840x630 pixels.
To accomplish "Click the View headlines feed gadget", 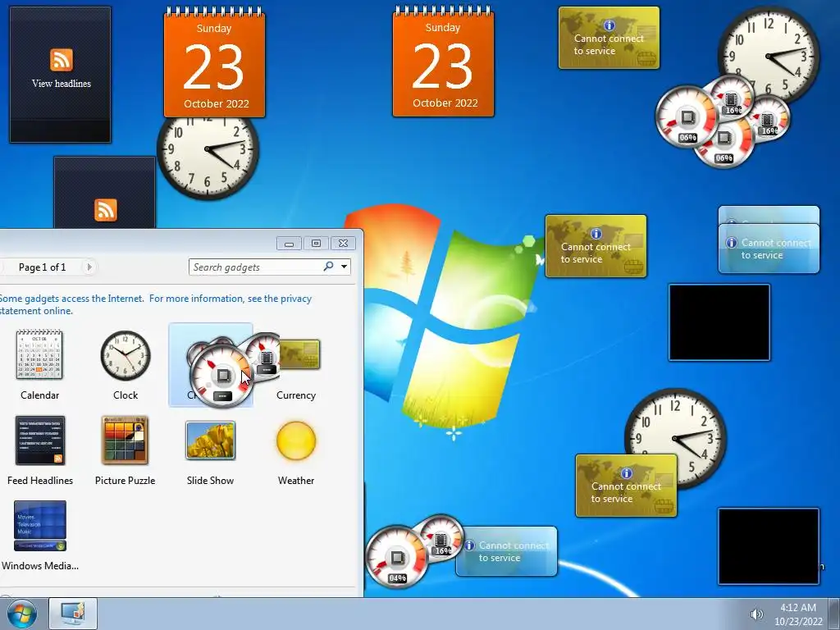I will point(61,75).
